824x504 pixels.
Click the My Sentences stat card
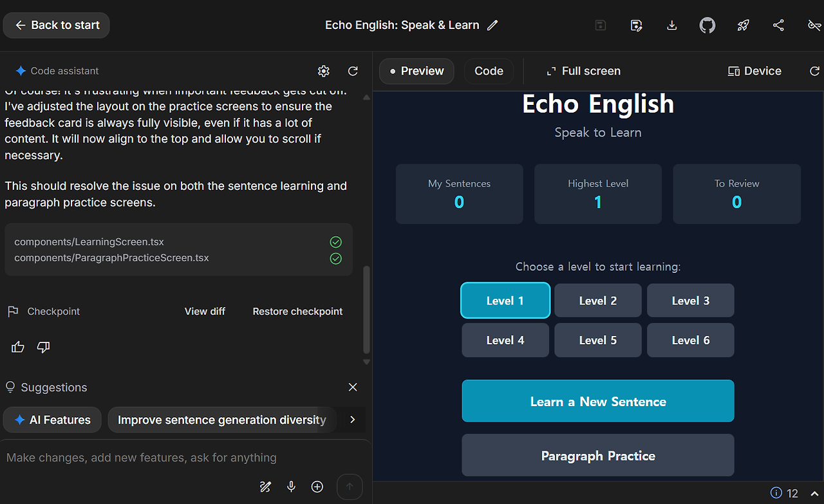click(460, 194)
